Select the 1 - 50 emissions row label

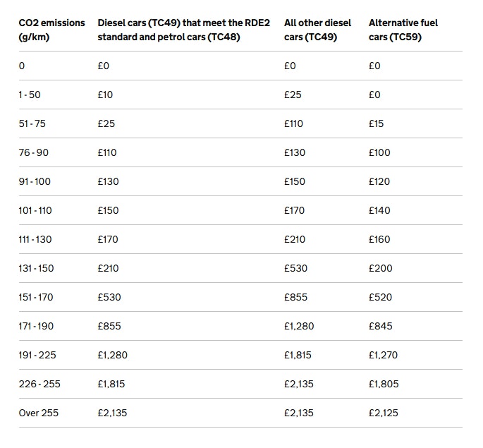click(x=30, y=95)
